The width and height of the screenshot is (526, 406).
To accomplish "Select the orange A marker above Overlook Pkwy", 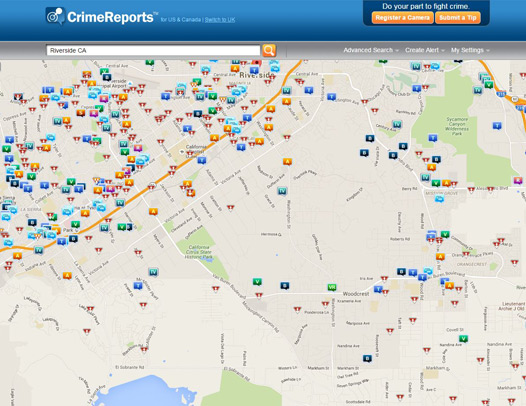I will pyautogui.click(x=287, y=162).
